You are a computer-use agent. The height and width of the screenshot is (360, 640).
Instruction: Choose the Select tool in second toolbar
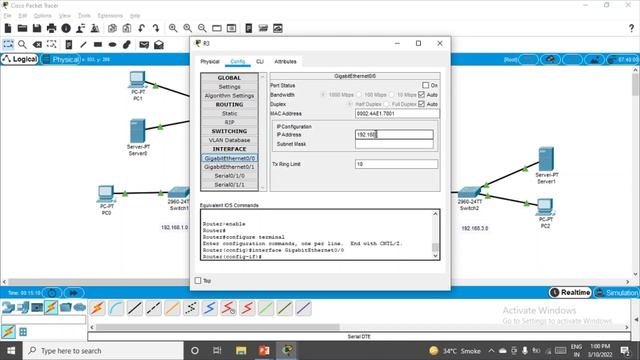pos(8,44)
